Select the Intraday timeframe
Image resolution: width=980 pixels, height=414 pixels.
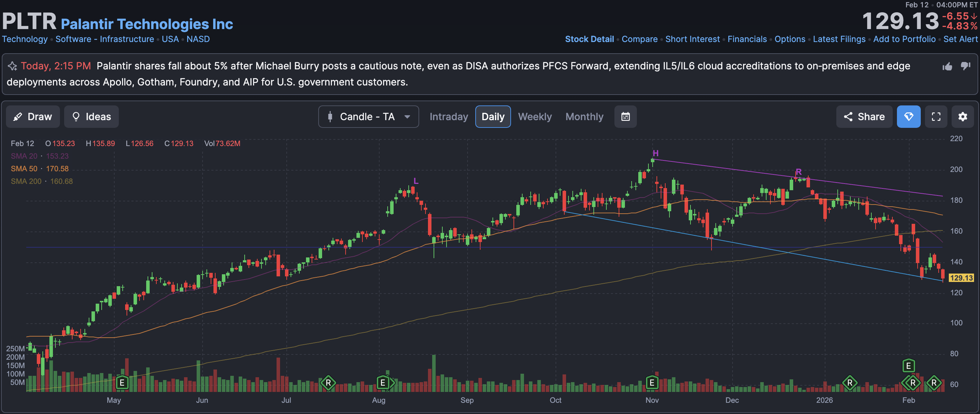click(449, 117)
